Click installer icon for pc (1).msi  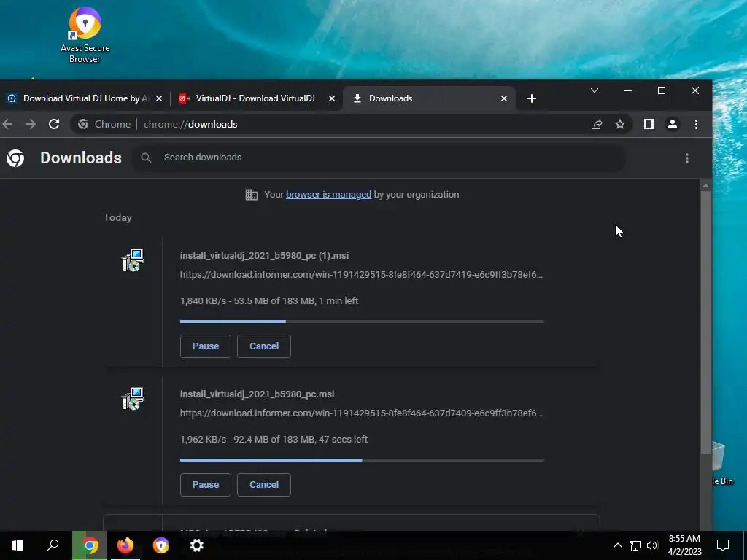[133, 260]
